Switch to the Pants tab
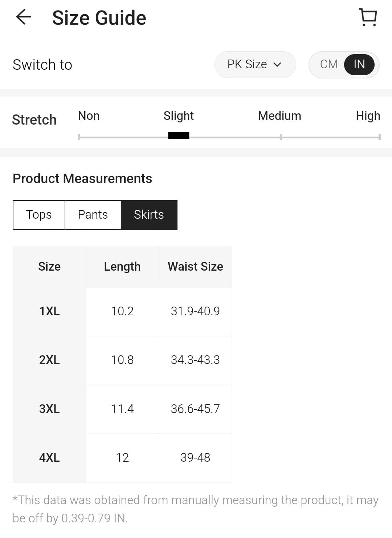392x538 pixels. (93, 215)
